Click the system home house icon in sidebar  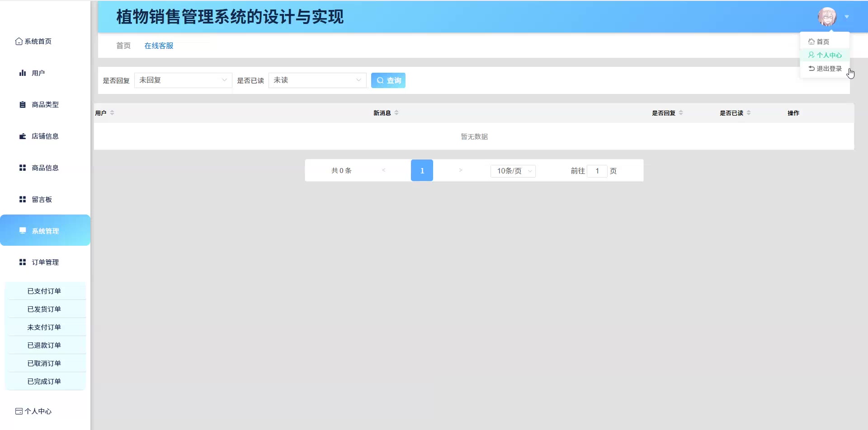tap(19, 42)
